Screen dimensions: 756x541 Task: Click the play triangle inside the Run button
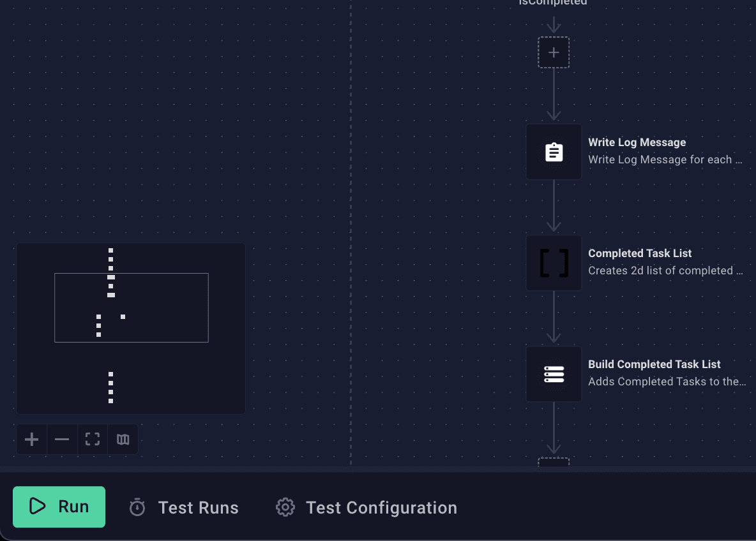coord(37,506)
